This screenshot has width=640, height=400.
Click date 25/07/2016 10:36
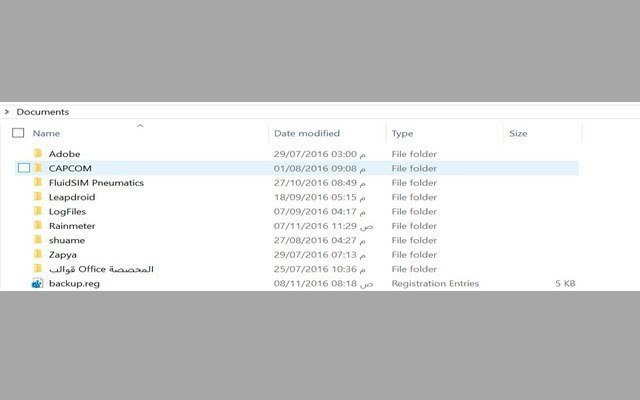click(x=320, y=269)
